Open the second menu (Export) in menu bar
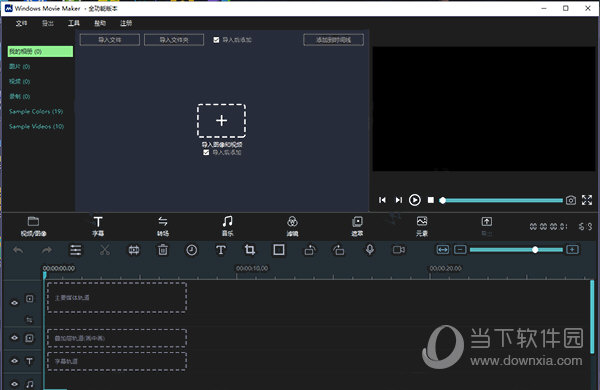 pos(48,23)
